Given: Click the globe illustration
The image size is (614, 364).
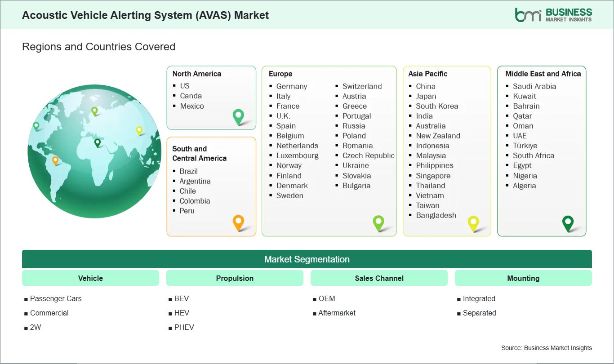Looking at the screenshot, I should pos(94,151).
